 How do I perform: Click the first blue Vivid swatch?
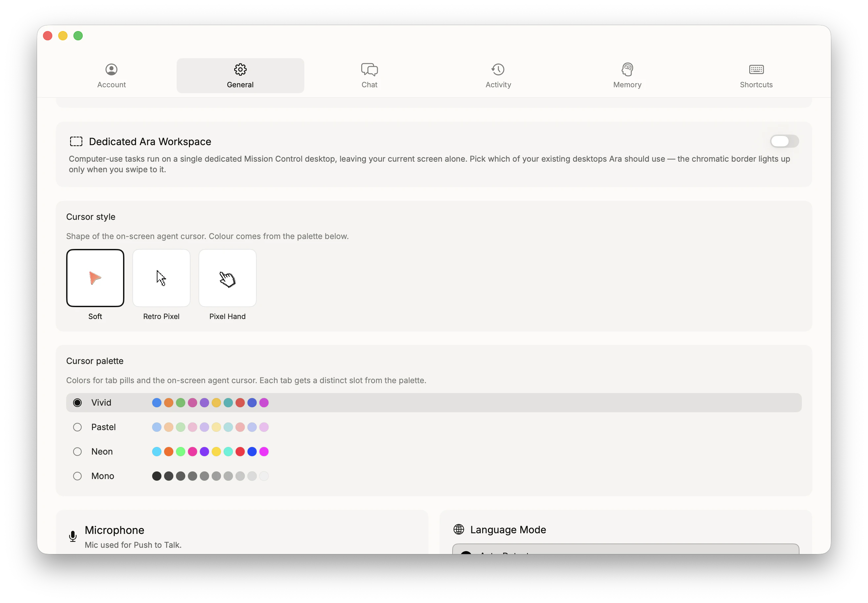156,403
